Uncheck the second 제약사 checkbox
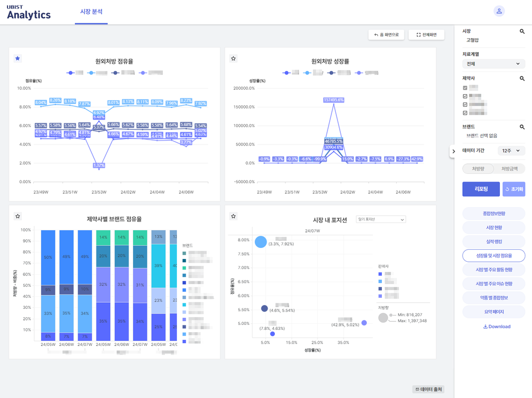The image size is (532, 398). 465,96
